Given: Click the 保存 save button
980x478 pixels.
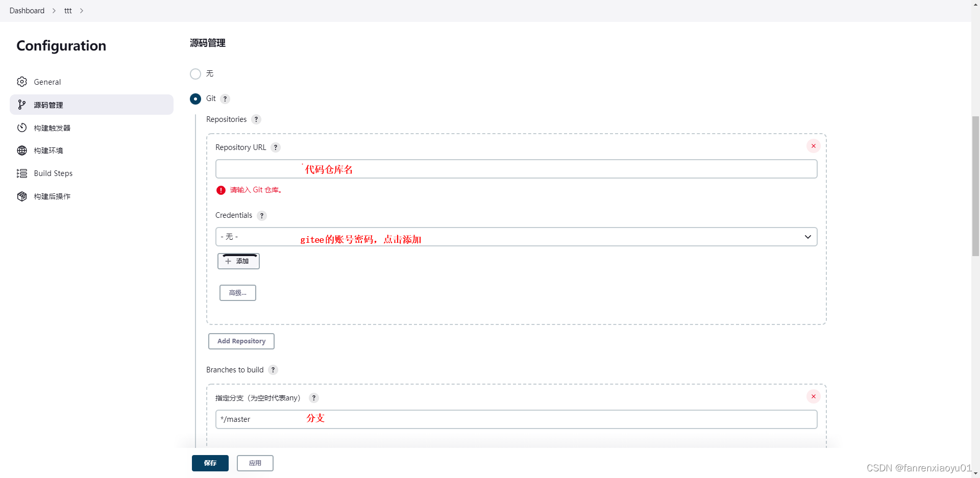Looking at the screenshot, I should [210, 463].
